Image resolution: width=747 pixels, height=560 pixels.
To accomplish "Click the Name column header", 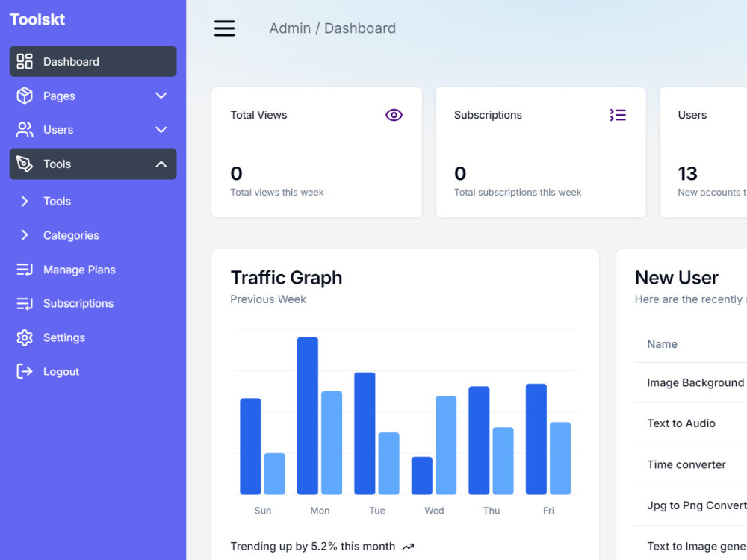I will (x=662, y=343).
